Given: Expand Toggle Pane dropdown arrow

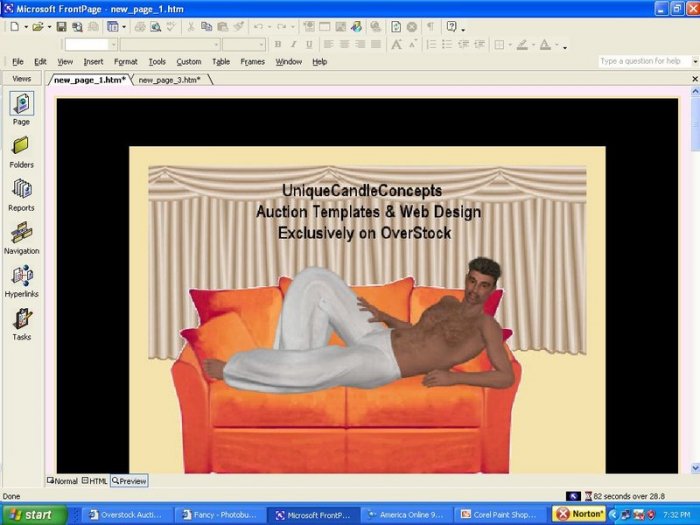Looking at the screenshot, I should [124, 27].
